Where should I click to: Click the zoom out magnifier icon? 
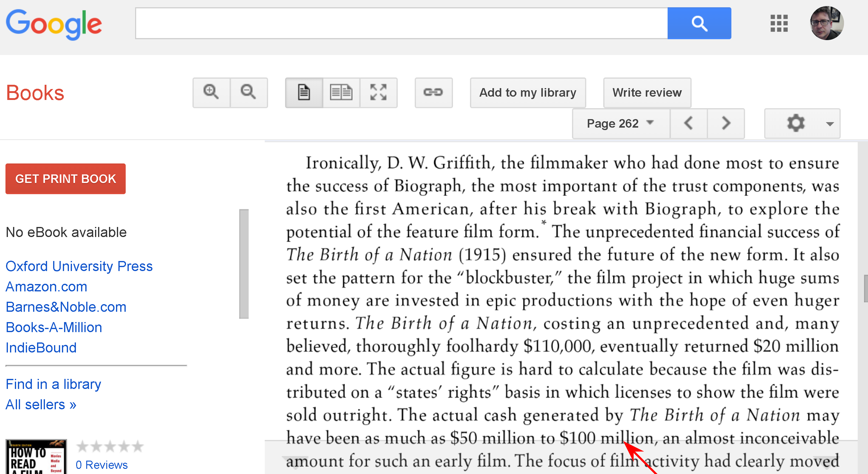pyautogui.click(x=248, y=92)
